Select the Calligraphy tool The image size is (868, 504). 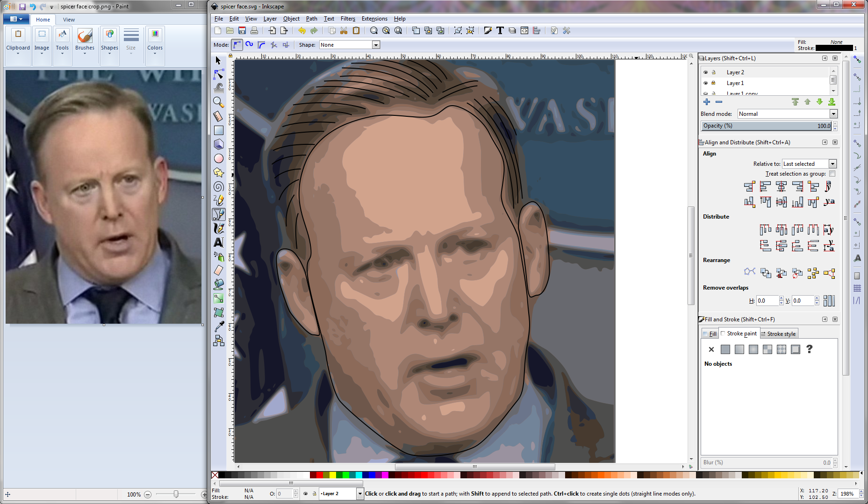click(x=218, y=228)
